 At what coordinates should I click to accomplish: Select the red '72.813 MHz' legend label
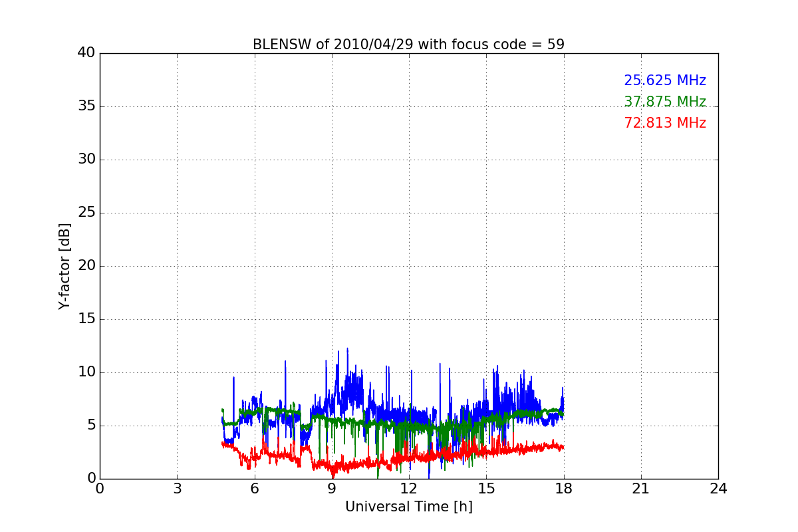point(665,123)
